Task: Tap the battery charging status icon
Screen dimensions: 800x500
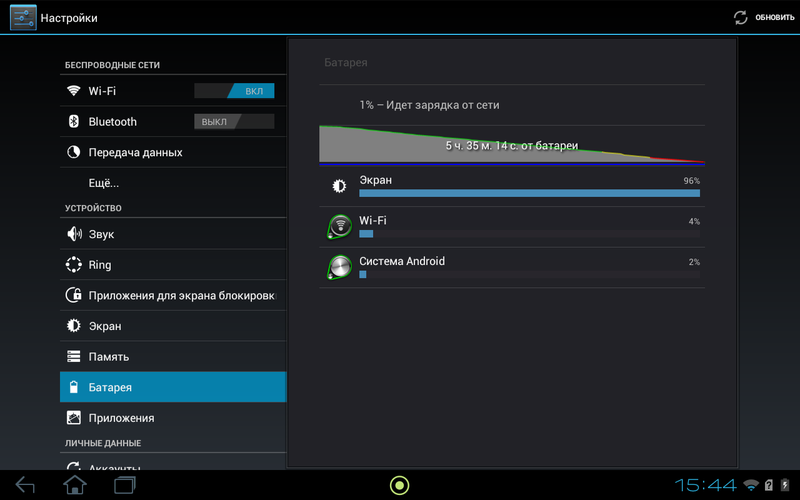Action: pos(785,485)
